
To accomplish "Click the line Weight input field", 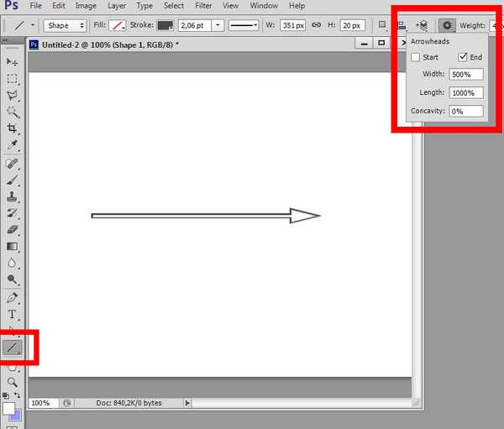I will click(x=496, y=25).
